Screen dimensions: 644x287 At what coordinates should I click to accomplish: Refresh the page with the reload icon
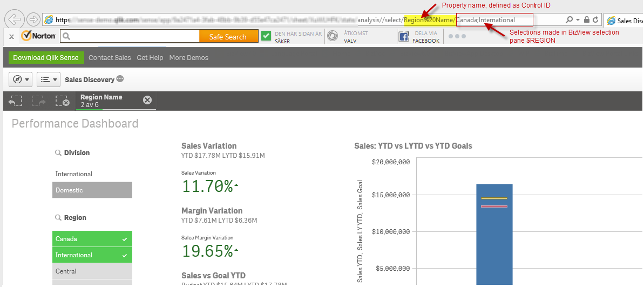coord(595,20)
